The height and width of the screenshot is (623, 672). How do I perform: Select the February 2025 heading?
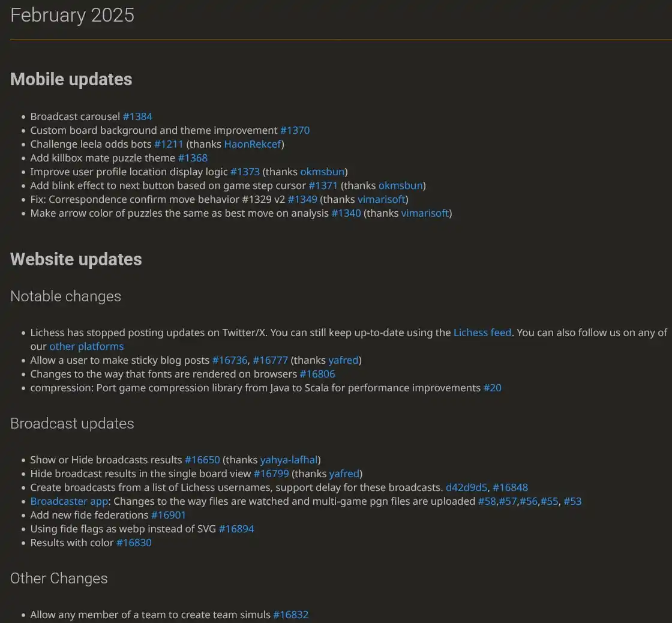73,15
